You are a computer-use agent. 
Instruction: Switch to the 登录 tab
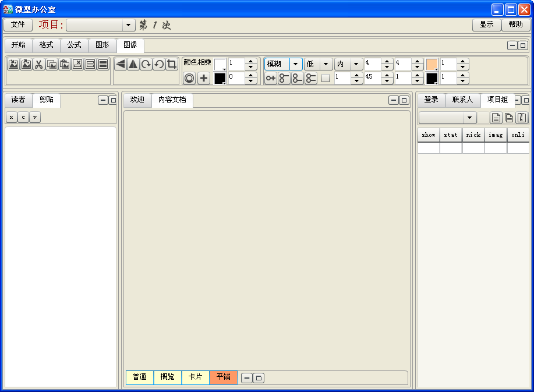[431, 100]
